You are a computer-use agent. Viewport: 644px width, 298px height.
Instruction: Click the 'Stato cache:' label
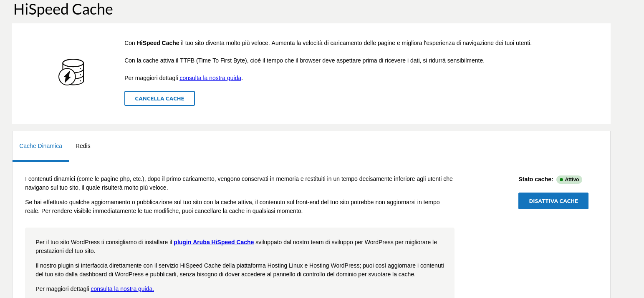click(x=536, y=179)
